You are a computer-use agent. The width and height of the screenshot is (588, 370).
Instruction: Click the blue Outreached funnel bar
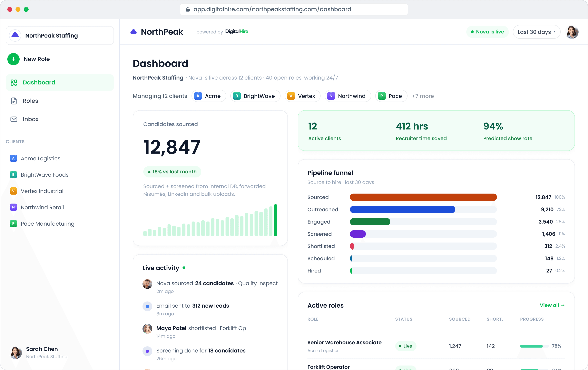click(x=402, y=209)
